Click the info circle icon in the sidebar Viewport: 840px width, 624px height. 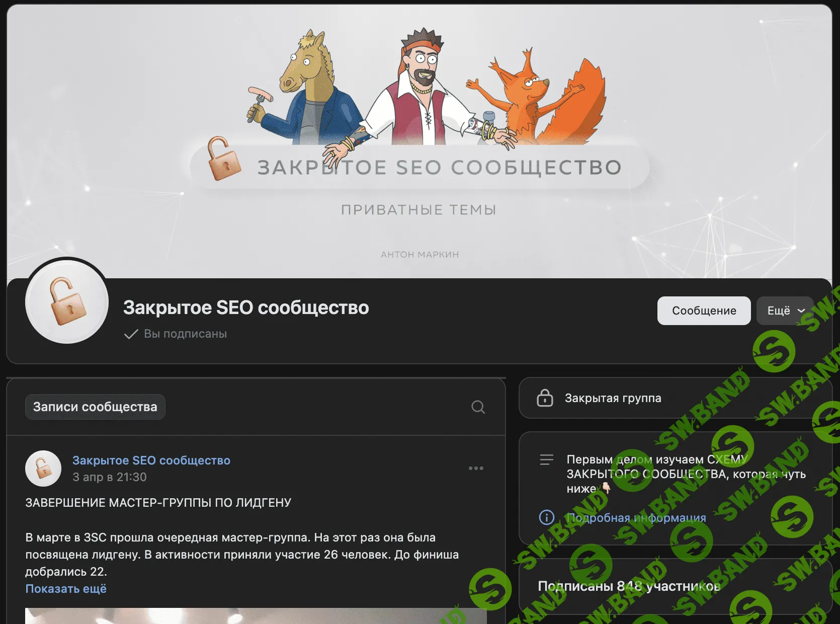click(546, 517)
